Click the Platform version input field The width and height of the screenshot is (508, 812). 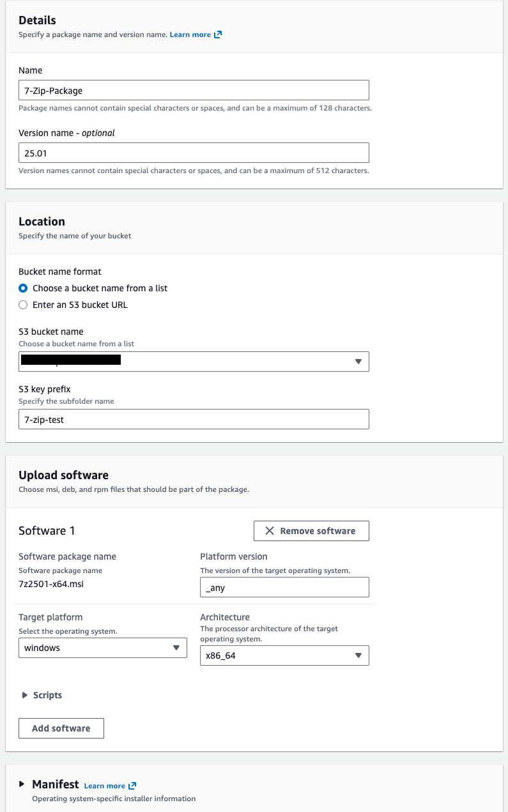tap(284, 587)
